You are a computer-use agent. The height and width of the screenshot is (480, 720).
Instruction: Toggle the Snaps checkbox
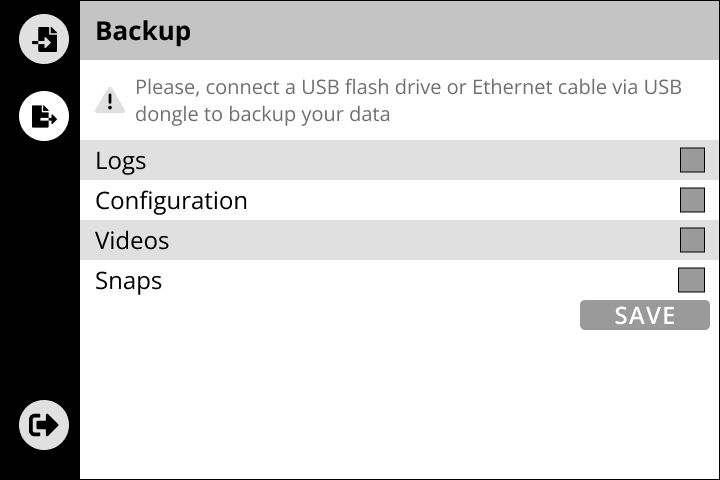tap(691, 280)
